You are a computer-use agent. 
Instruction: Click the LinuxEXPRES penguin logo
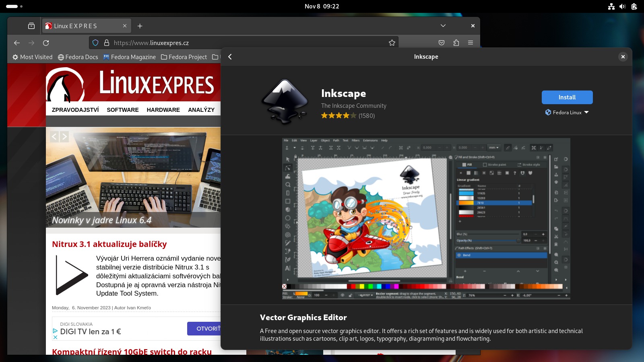(x=65, y=85)
